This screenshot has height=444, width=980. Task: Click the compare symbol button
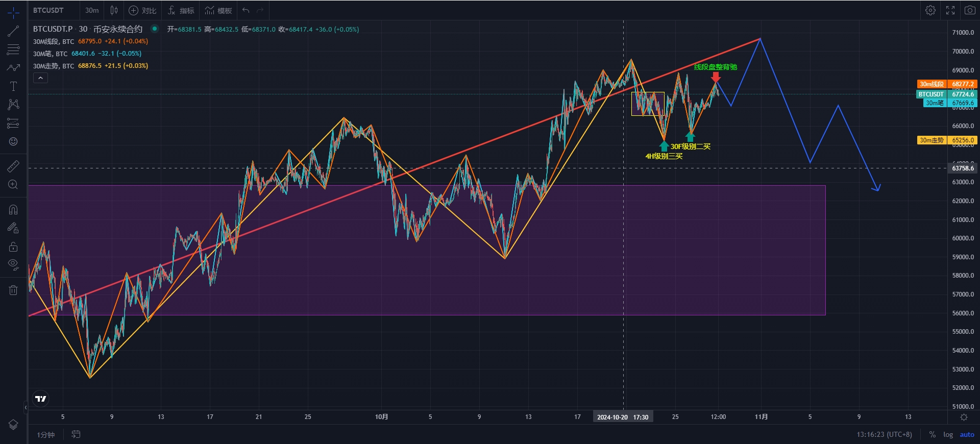click(142, 10)
